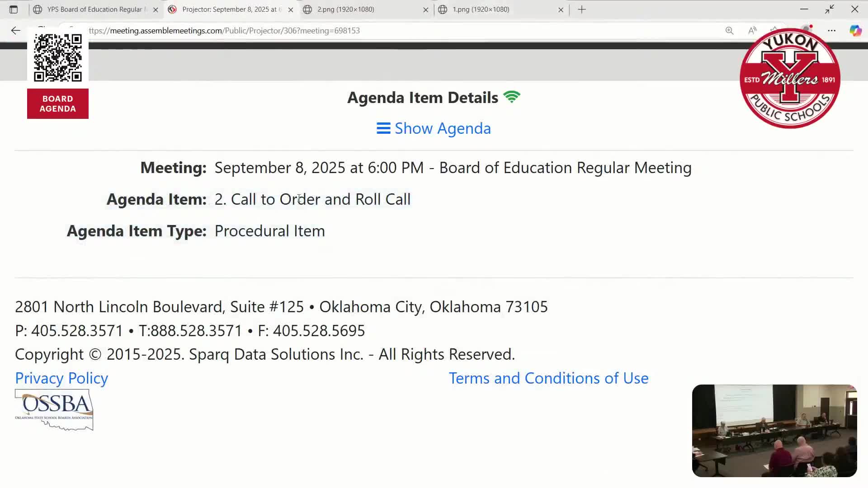
Task: Open browser Settings and more menu
Action: (832, 31)
